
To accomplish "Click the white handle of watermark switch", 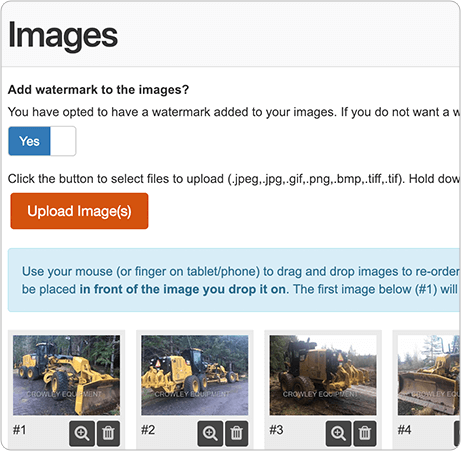I will [x=63, y=141].
